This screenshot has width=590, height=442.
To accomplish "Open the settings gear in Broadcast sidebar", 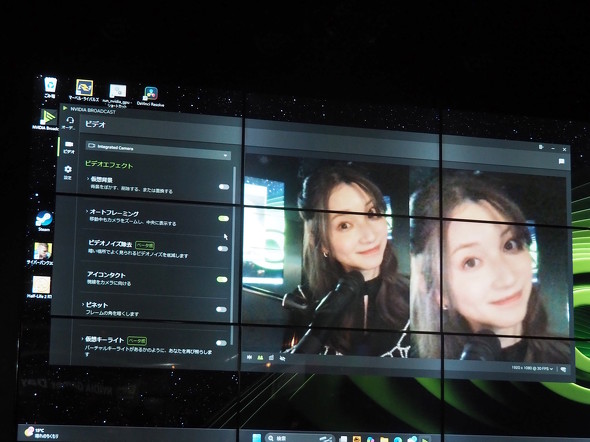I will coord(68,172).
